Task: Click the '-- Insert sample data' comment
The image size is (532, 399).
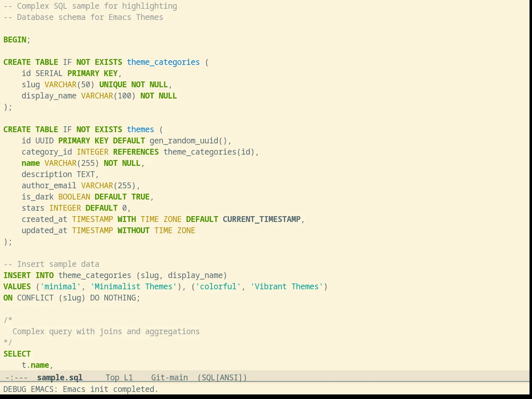Action: pyautogui.click(x=51, y=264)
